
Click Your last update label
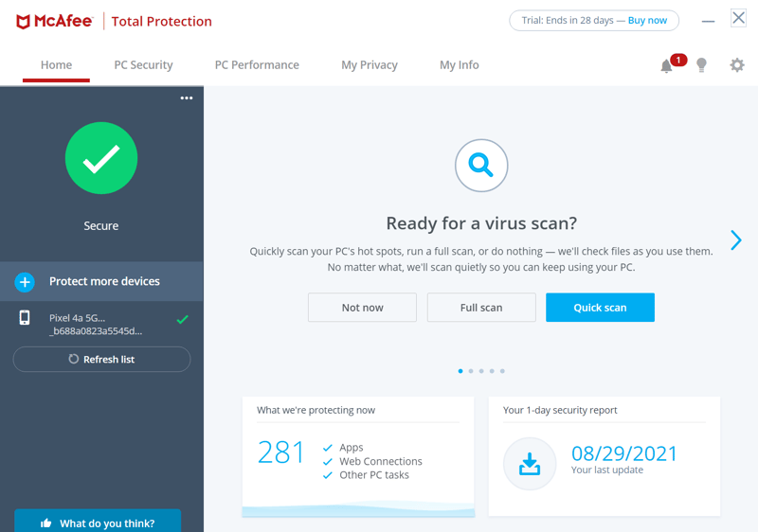click(607, 470)
